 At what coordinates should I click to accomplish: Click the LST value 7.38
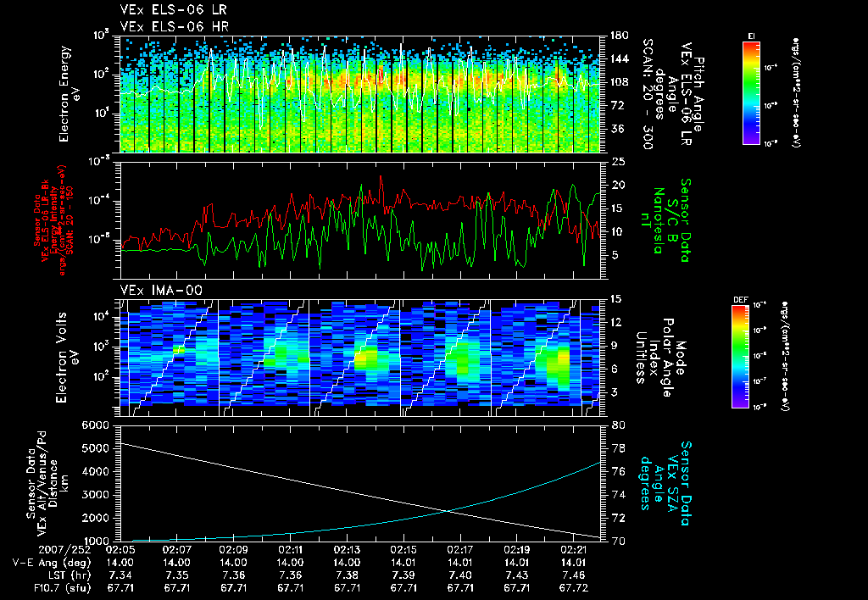[347, 575]
